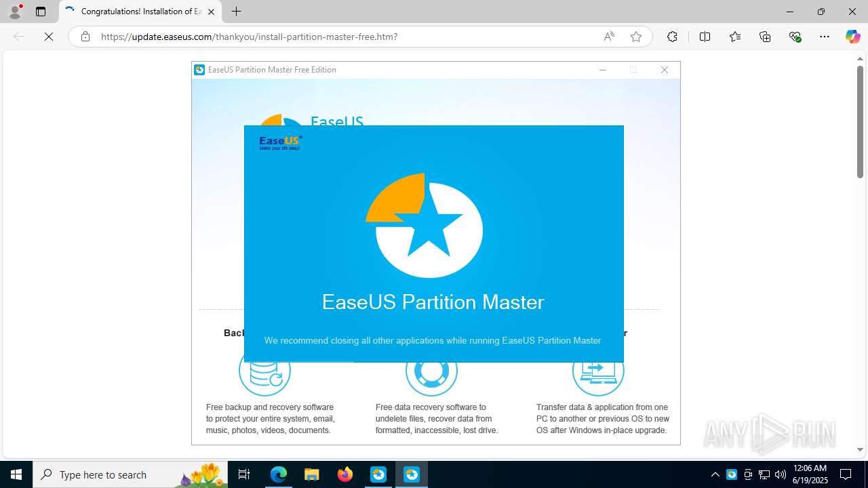Click the address bar URL field
The height and width of the screenshot is (488, 868).
[346, 37]
